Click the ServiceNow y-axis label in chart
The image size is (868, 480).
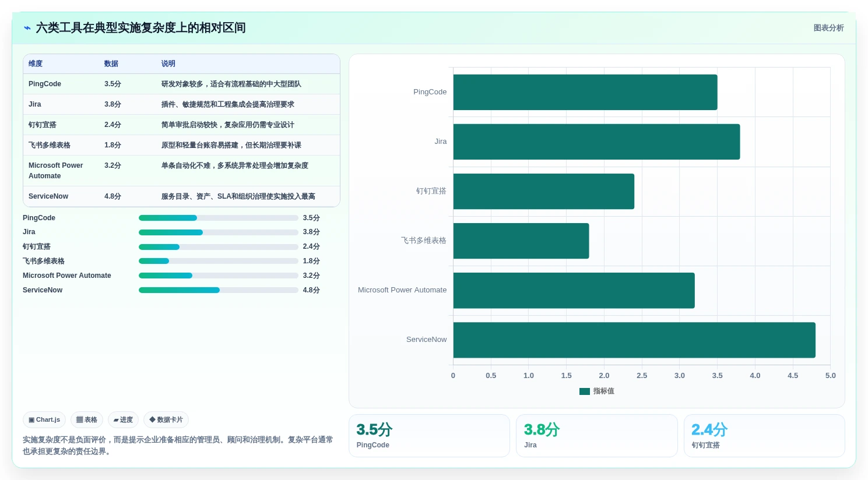coord(427,340)
